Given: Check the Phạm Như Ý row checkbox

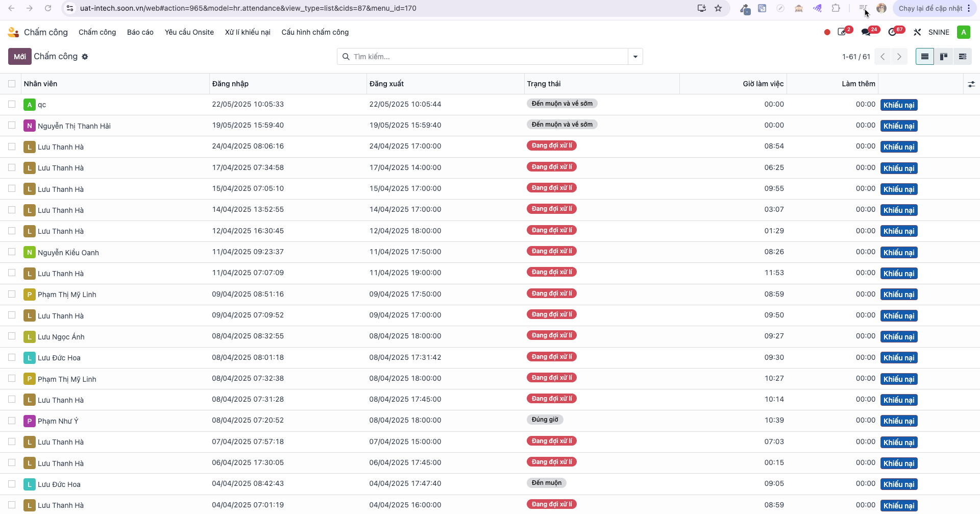Looking at the screenshot, I should coord(12,421).
